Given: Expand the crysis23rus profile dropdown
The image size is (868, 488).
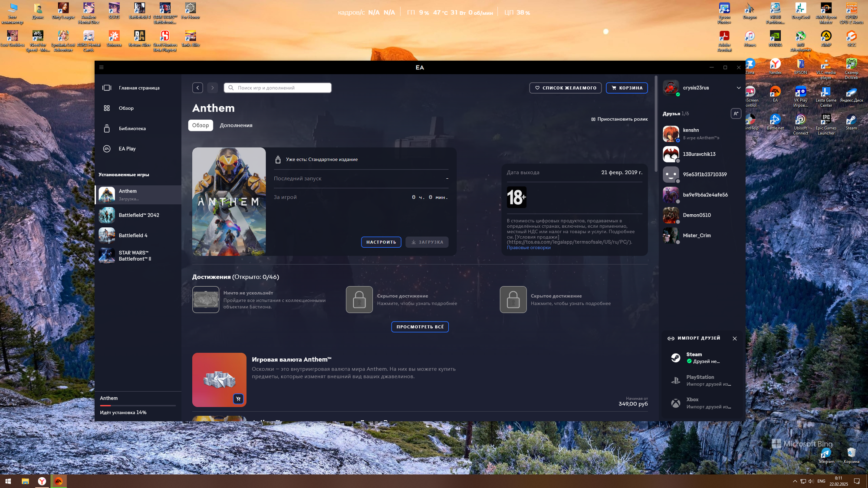Looking at the screenshot, I should 738,88.
